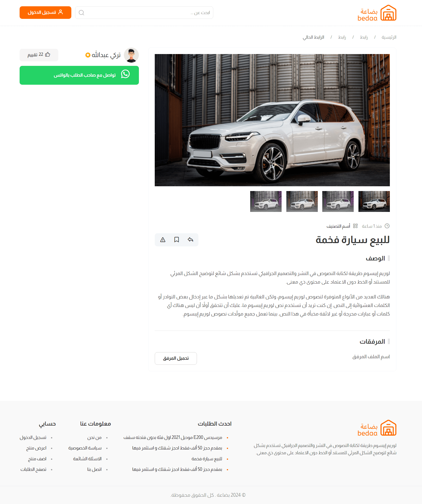Click the thumbs-up rating icon

(x=48, y=55)
